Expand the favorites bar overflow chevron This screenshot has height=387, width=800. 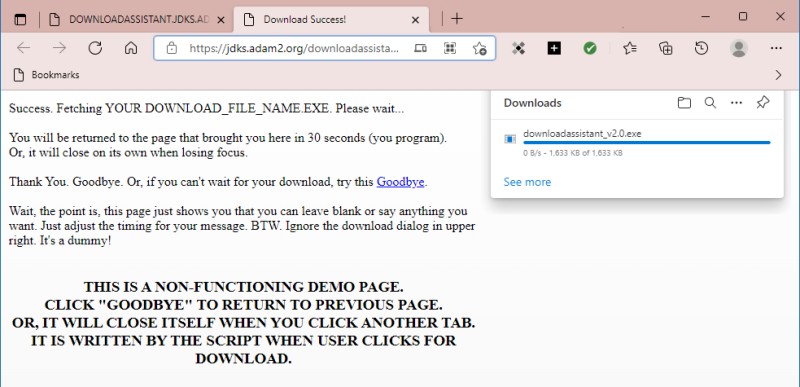click(x=779, y=75)
